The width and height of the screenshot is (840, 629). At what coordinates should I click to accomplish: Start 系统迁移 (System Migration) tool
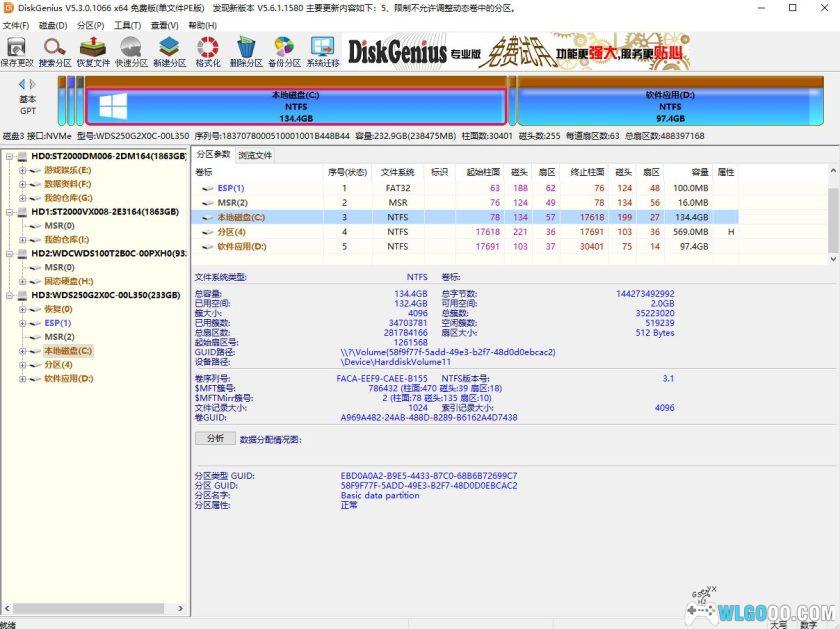[x=320, y=52]
